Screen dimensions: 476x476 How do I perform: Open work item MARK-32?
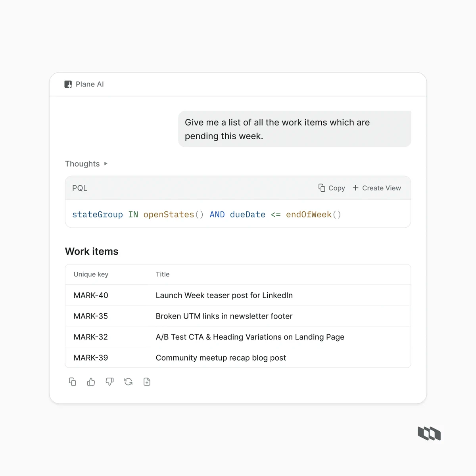coord(91,337)
